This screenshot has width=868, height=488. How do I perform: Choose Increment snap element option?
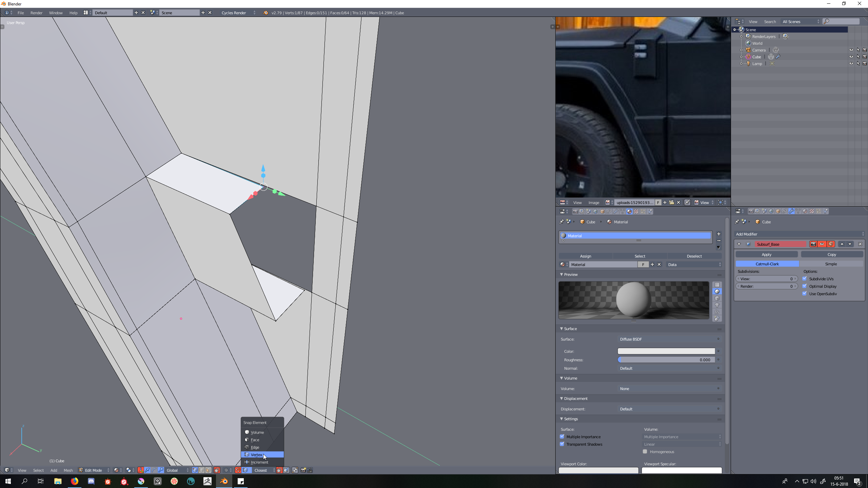259,462
